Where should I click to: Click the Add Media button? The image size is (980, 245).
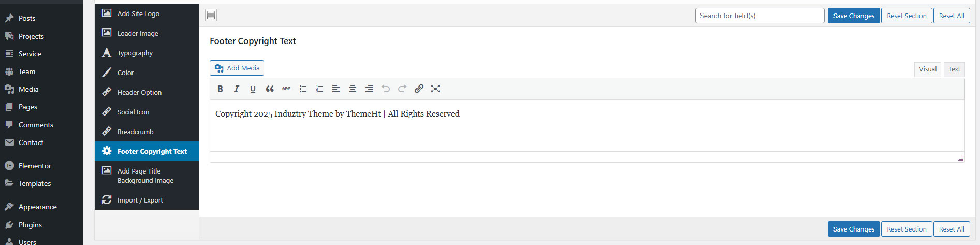coord(237,68)
